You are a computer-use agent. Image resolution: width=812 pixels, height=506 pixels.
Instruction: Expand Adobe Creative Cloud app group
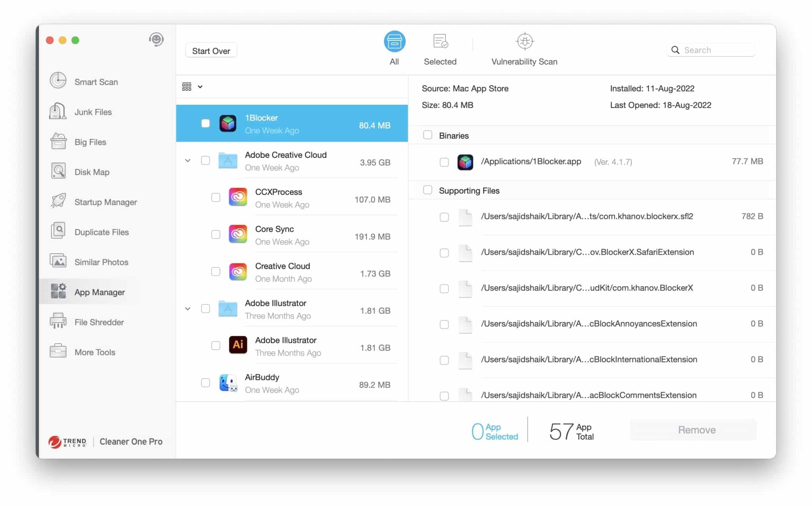(188, 160)
